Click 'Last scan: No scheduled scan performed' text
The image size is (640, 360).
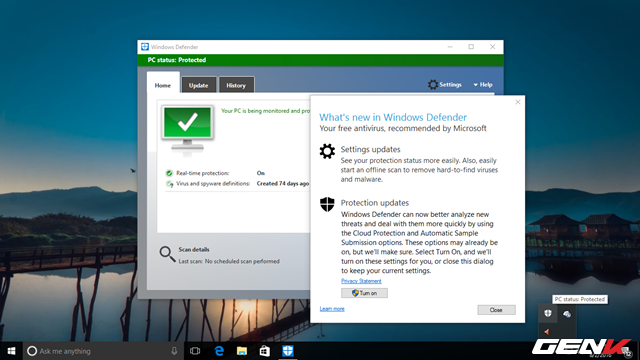(229, 261)
